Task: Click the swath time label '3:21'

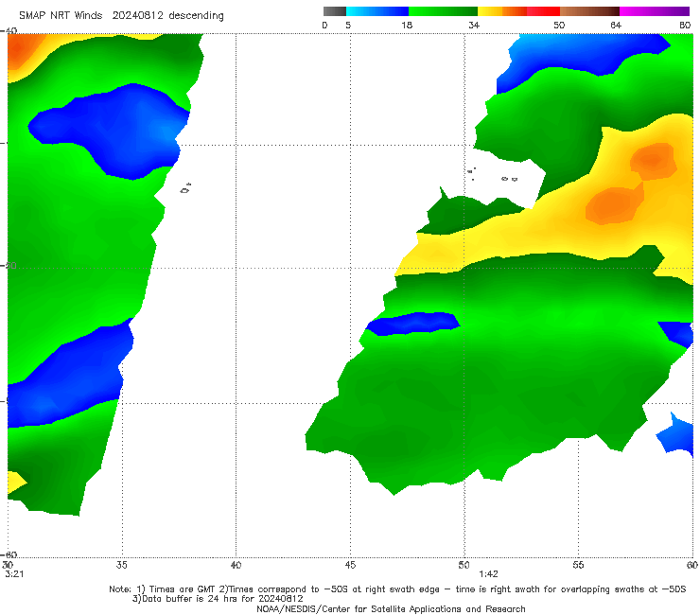Action: (x=14, y=574)
